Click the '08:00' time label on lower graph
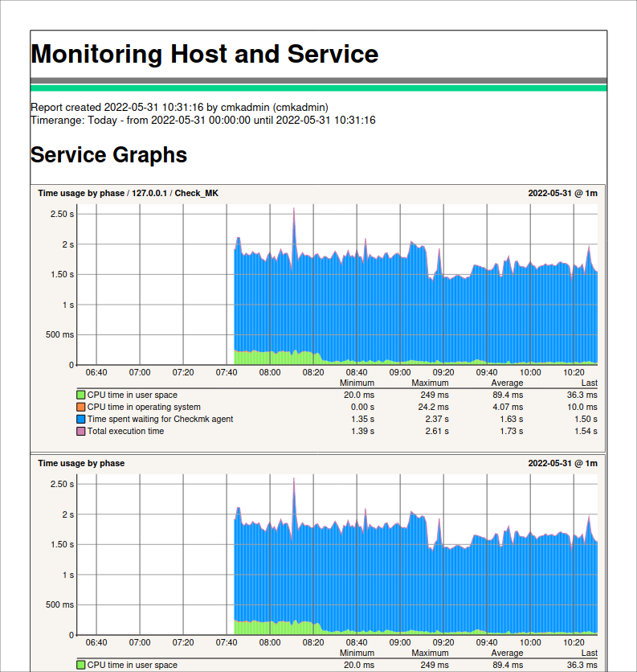The image size is (637, 672). click(x=270, y=642)
